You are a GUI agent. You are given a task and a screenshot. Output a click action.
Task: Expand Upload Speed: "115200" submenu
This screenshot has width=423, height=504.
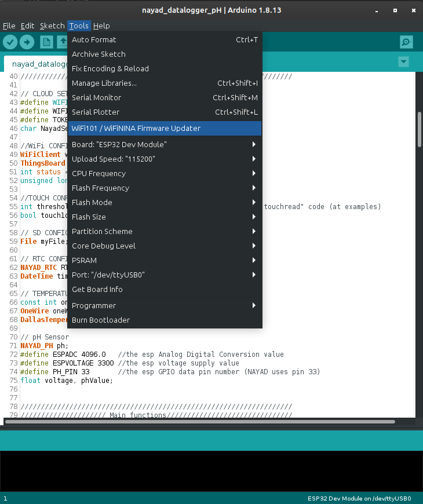pyautogui.click(x=165, y=159)
